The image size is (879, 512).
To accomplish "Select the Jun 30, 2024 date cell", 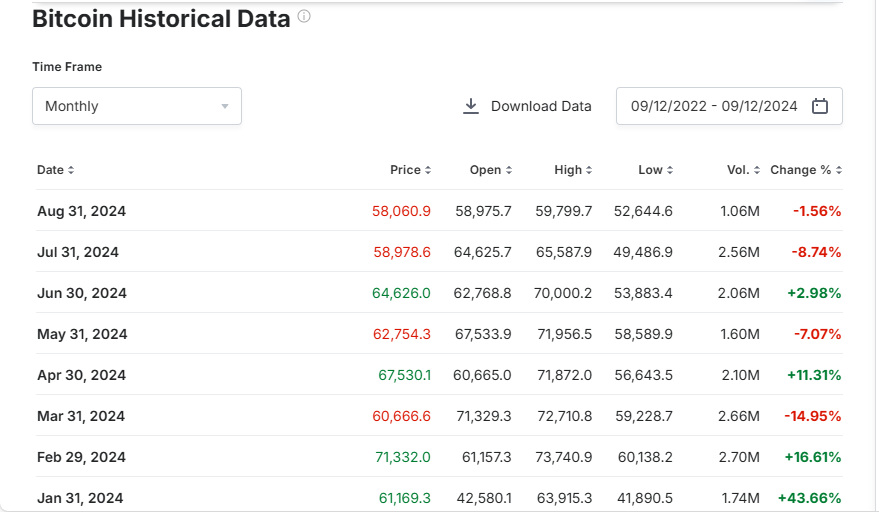I will [82, 293].
